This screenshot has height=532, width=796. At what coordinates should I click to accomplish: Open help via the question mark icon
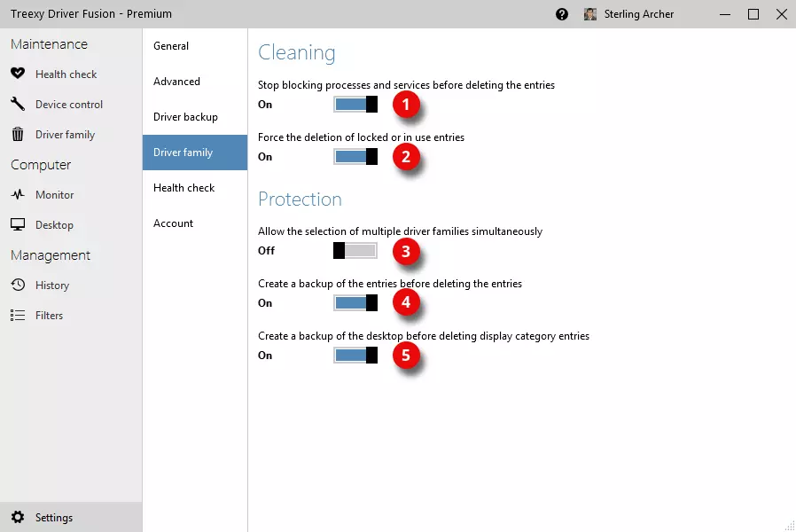(x=561, y=14)
